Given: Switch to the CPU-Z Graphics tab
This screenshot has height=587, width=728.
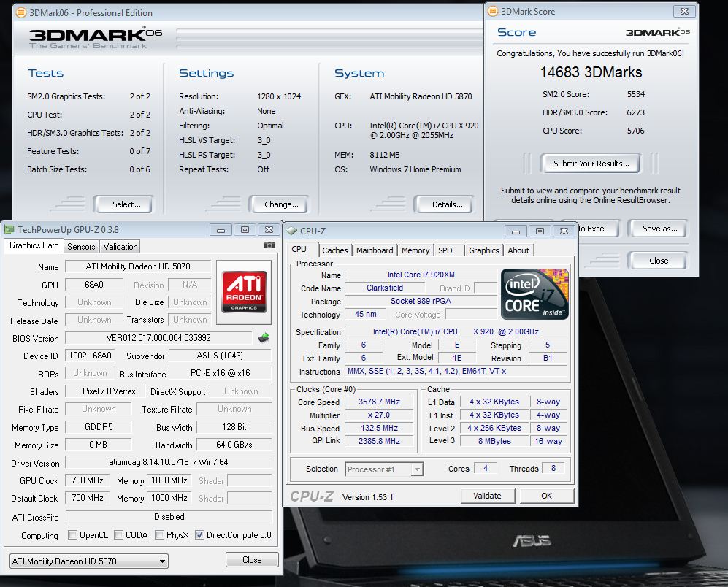Looking at the screenshot, I should click(484, 250).
